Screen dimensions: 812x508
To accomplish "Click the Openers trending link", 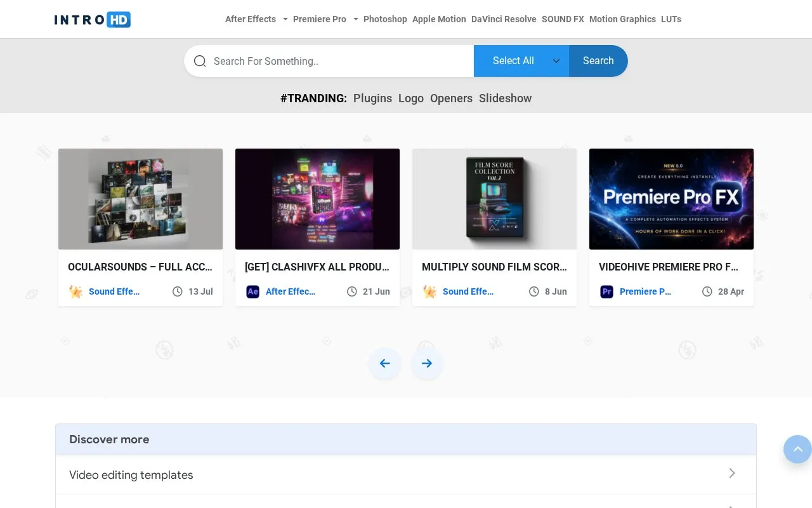I will [451, 98].
